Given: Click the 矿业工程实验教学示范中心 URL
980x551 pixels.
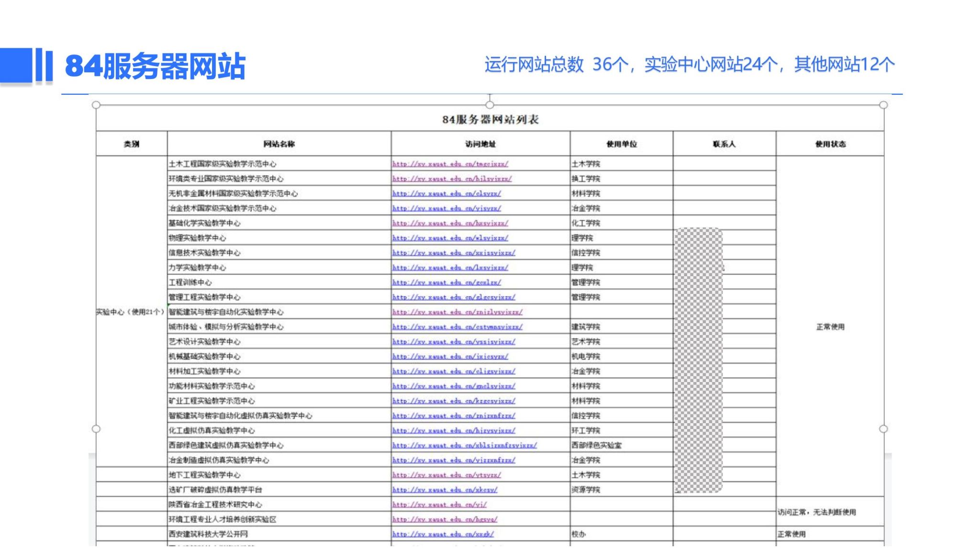Looking at the screenshot, I should coord(454,401).
